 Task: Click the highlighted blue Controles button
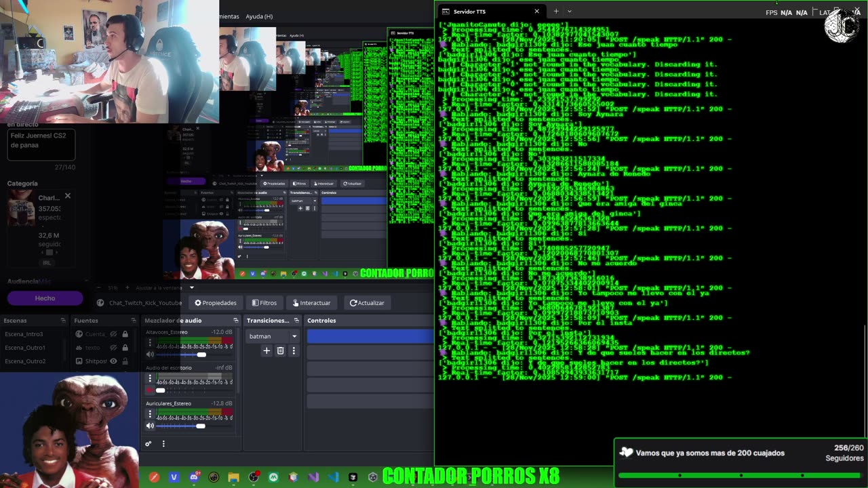tap(370, 336)
